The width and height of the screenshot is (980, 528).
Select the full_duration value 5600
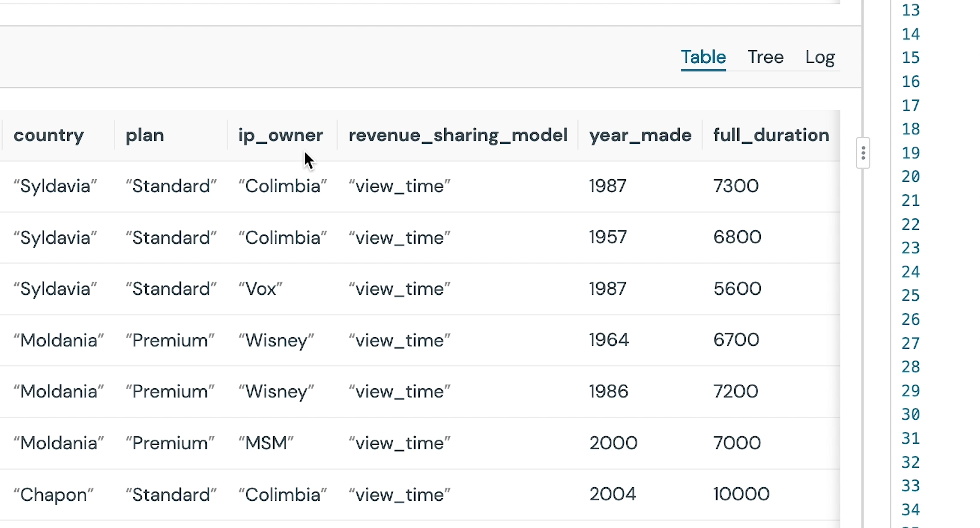coord(737,289)
